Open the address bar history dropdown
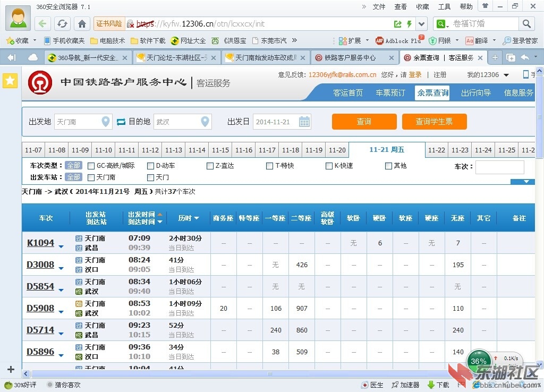 click(x=421, y=24)
